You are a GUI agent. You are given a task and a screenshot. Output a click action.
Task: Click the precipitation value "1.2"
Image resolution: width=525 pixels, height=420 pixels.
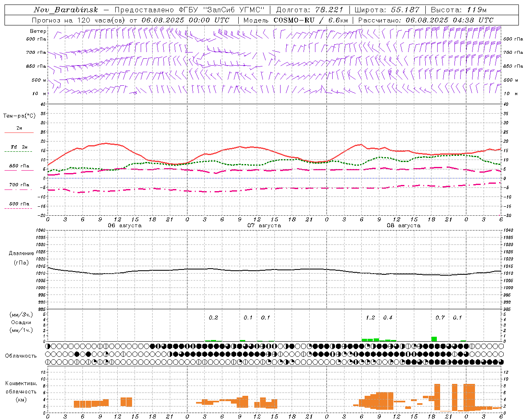pyautogui.click(x=370, y=318)
